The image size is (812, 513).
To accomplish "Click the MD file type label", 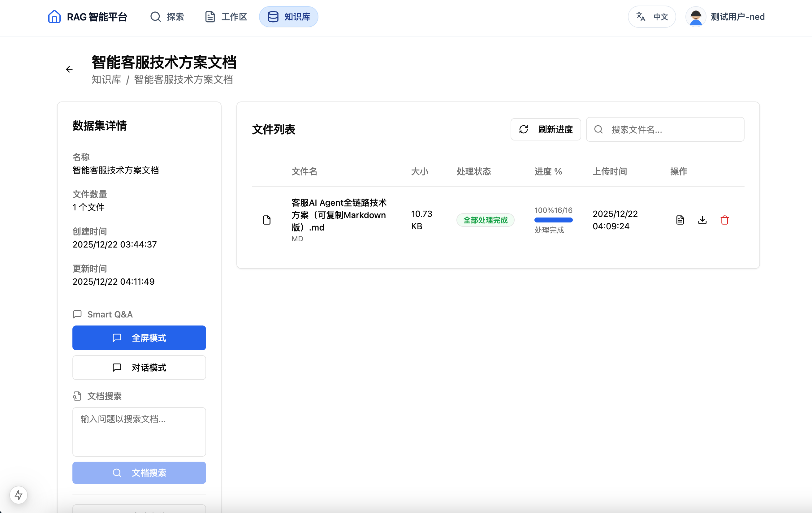I will [297, 239].
